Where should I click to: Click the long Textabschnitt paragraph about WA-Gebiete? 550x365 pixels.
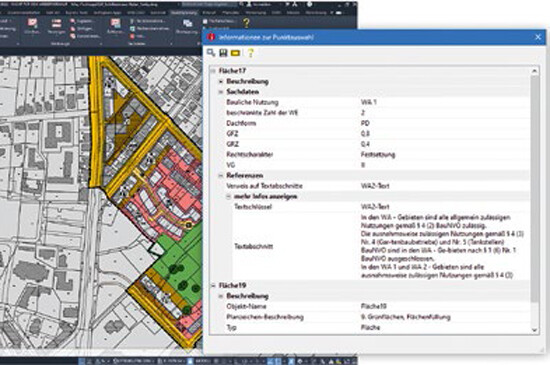[442, 246]
